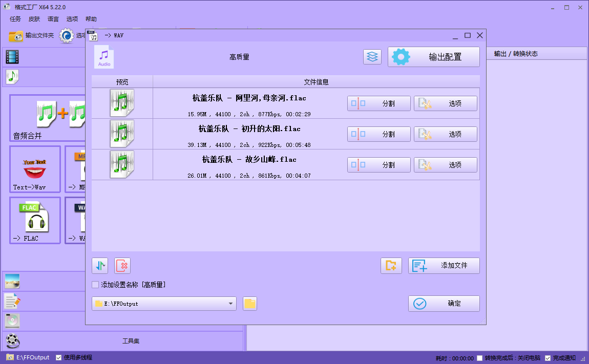Expand the disc ROM category icon

point(12,321)
